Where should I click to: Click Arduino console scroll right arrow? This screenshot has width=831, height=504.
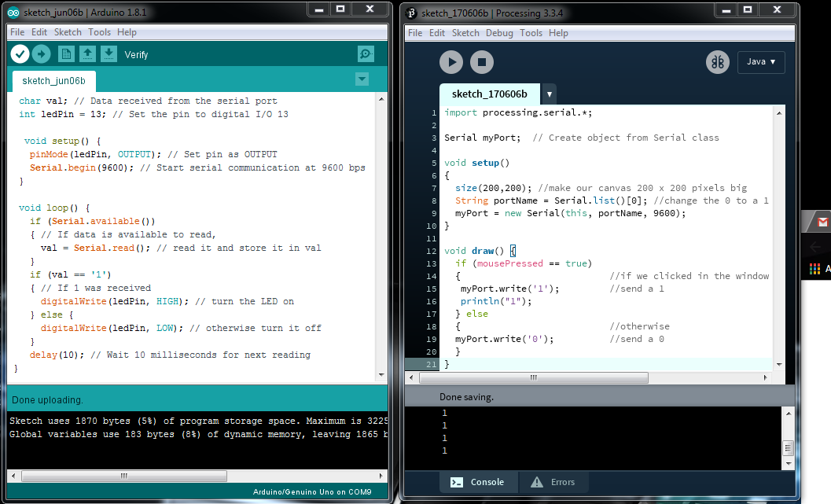pos(381,476)
